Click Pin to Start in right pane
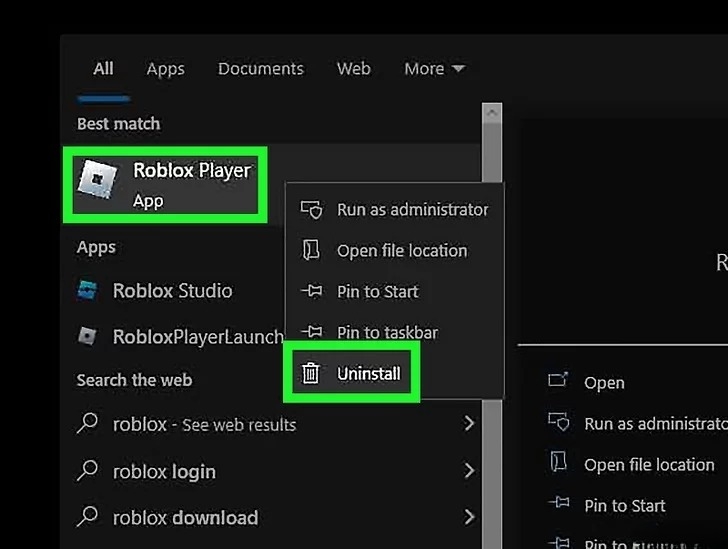This screenshot has height=549, width=728. 624,505
